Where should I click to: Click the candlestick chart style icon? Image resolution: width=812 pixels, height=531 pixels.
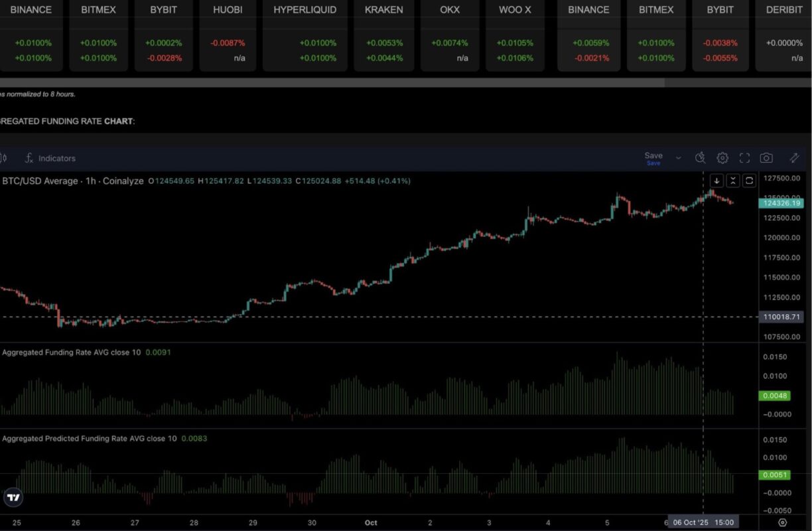tap(3, 159)
